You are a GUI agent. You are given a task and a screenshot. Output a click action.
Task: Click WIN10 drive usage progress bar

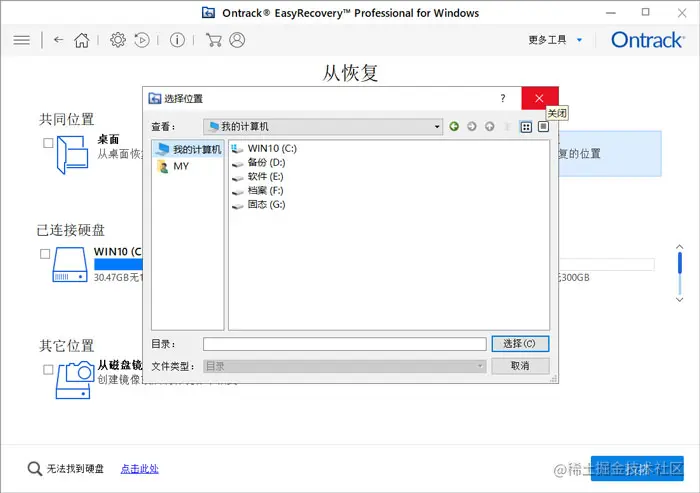118,264
